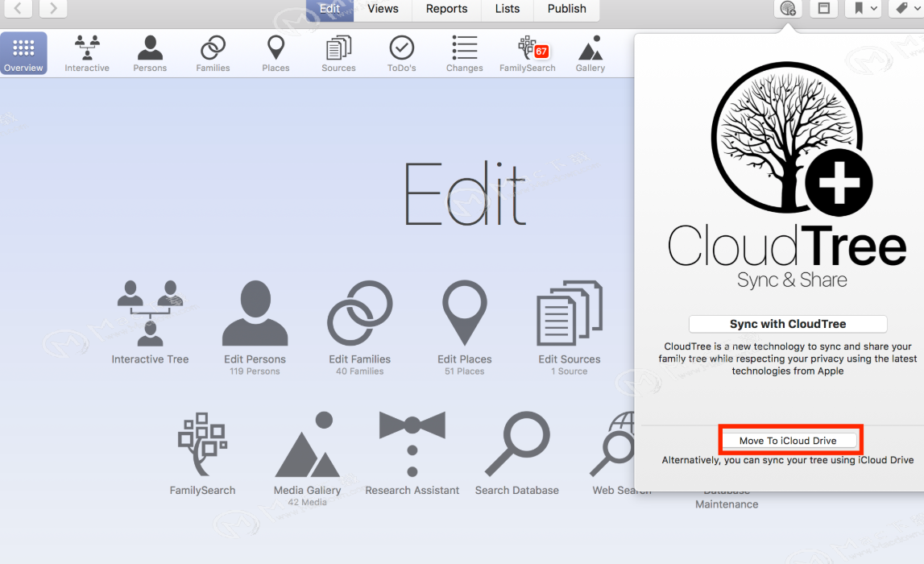924x564 pixels.
Task: Open the large Edit Sources icon
Action: click(570, 313)
